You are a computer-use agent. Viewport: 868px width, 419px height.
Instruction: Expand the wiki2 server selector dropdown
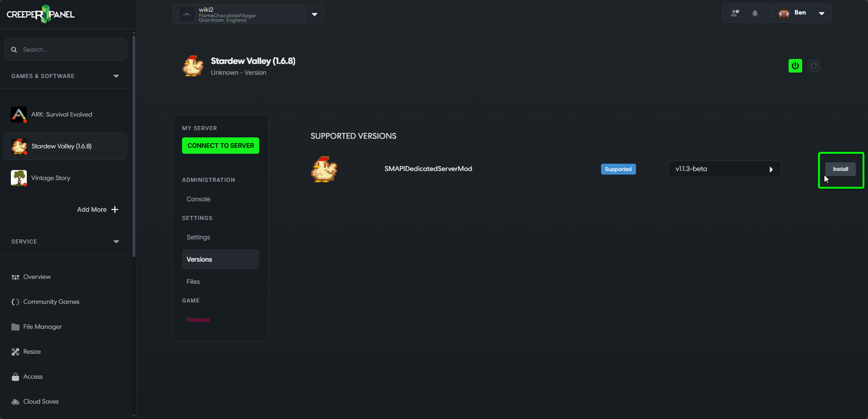point(315,14)
